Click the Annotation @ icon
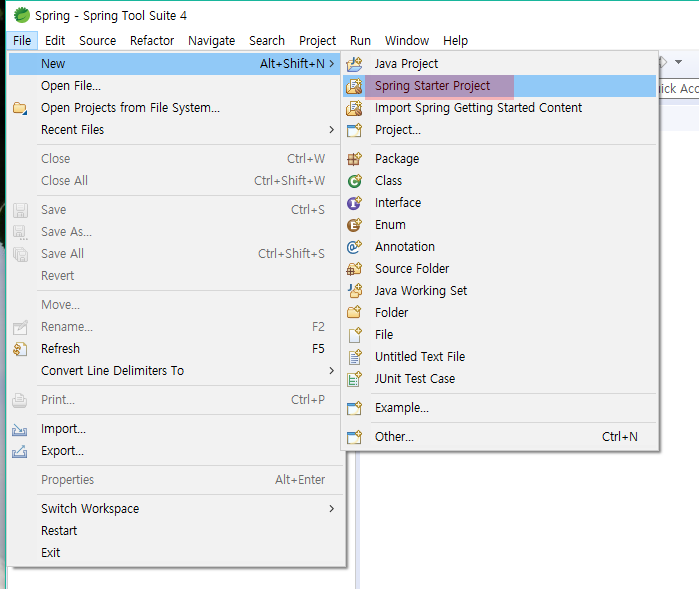This screenshot has width=699, height=589. 354,247
